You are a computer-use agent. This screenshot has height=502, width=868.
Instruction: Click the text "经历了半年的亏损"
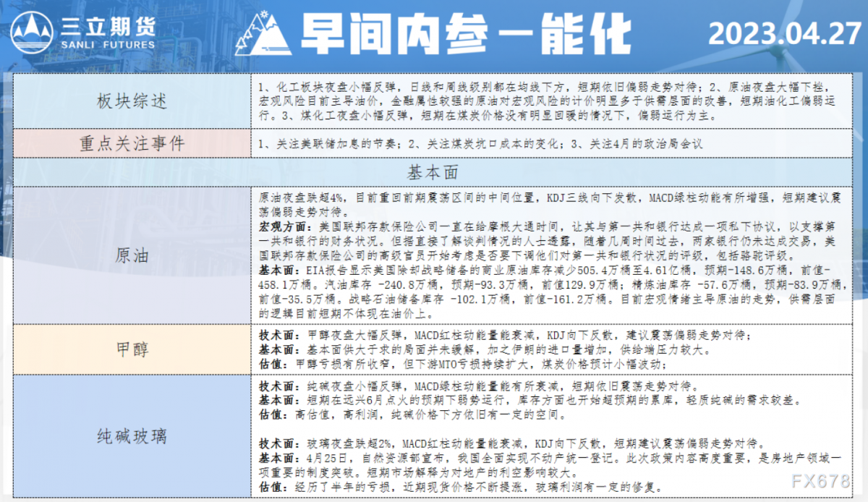coord(344,488)
